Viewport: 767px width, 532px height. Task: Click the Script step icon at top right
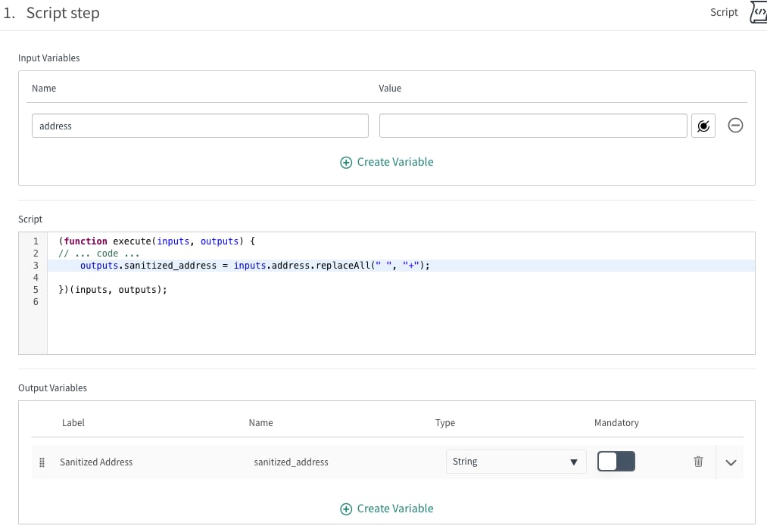[758, 12]
